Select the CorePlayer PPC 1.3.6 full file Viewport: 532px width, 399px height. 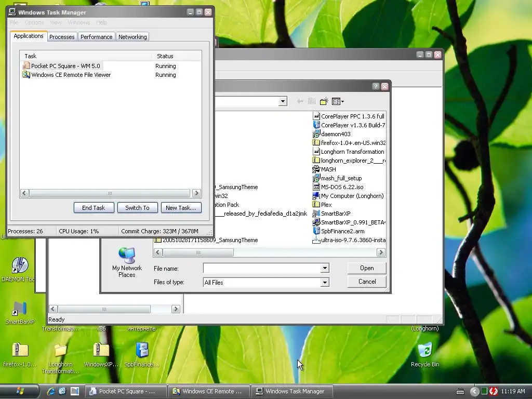click(x=349, y=116)
